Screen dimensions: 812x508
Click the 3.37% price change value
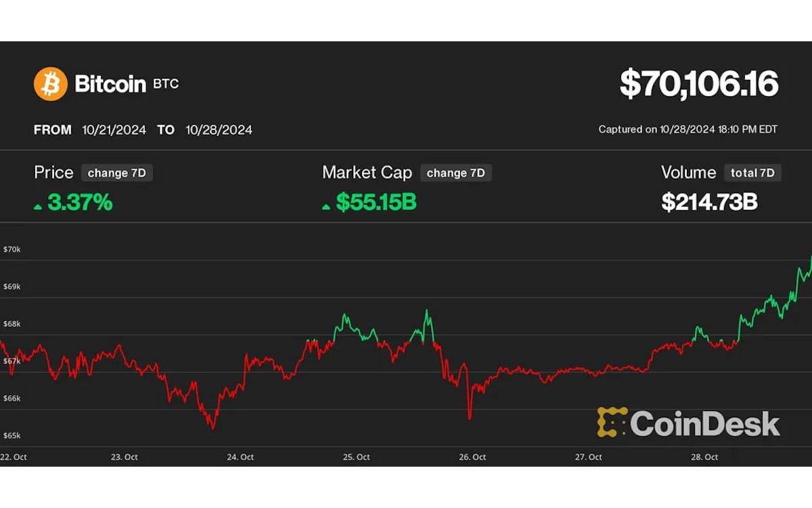(80, 202)
